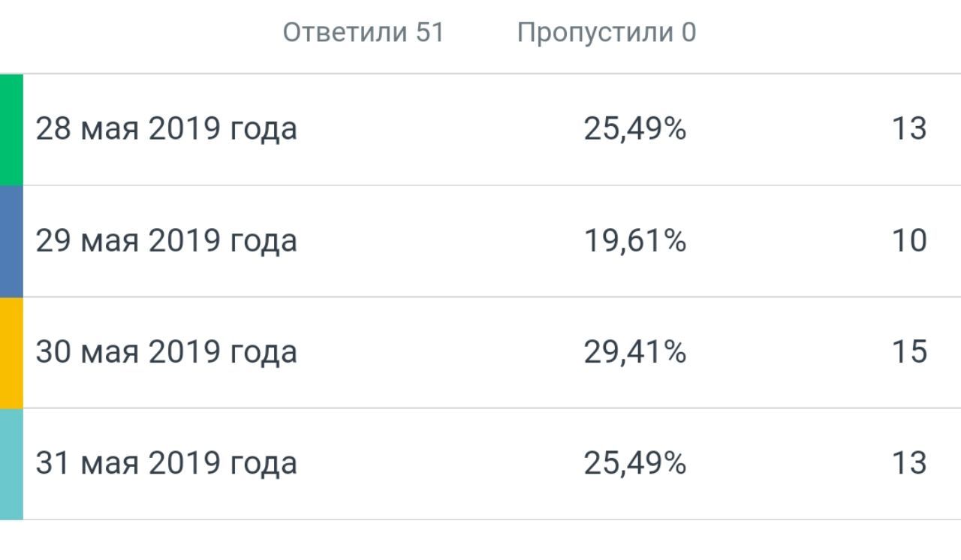The width and height of the screenshot is (961, 560).
Task: Select the "Пропустили 0" label
Action: point(607,33)
